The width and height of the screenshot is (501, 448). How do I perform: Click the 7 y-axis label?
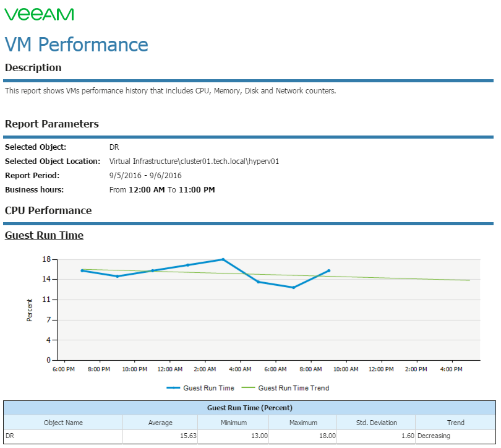(49, 320)
